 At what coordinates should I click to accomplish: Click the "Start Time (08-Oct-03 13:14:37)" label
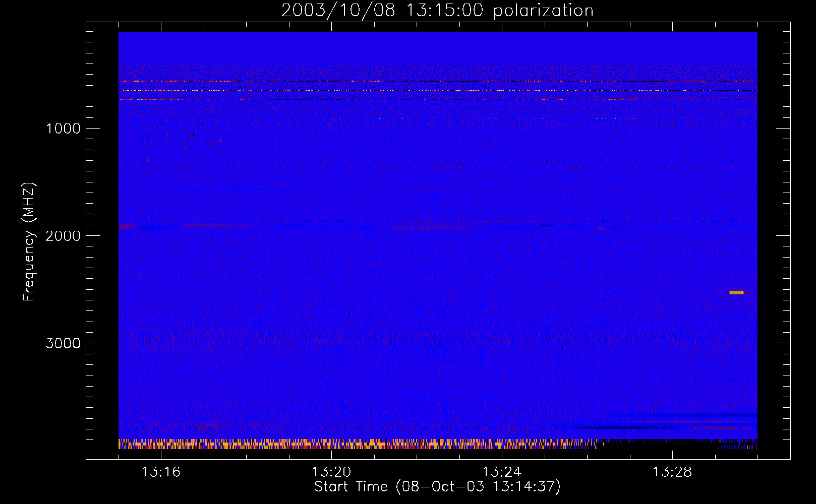(x=437, y=486)
